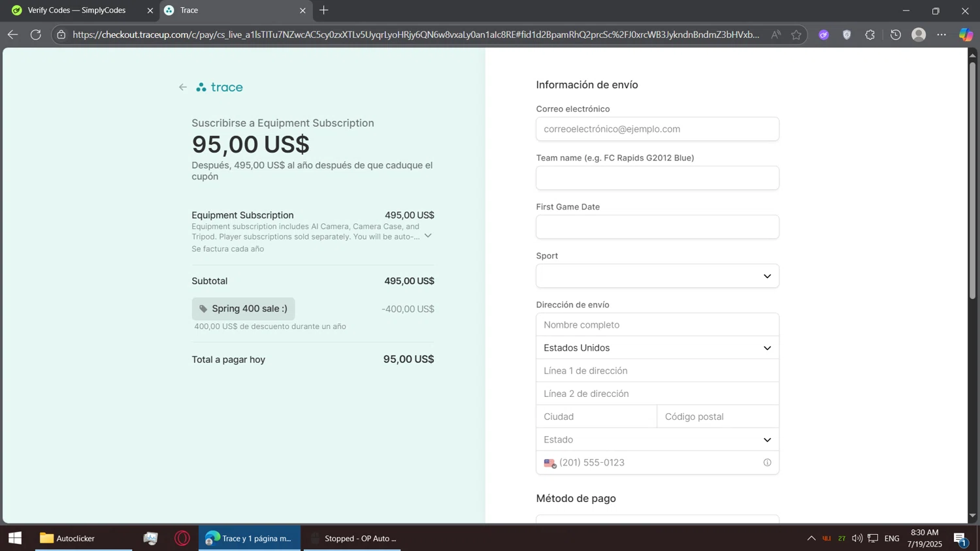Click the phone number field (201) 555-0123

[657, 463]
